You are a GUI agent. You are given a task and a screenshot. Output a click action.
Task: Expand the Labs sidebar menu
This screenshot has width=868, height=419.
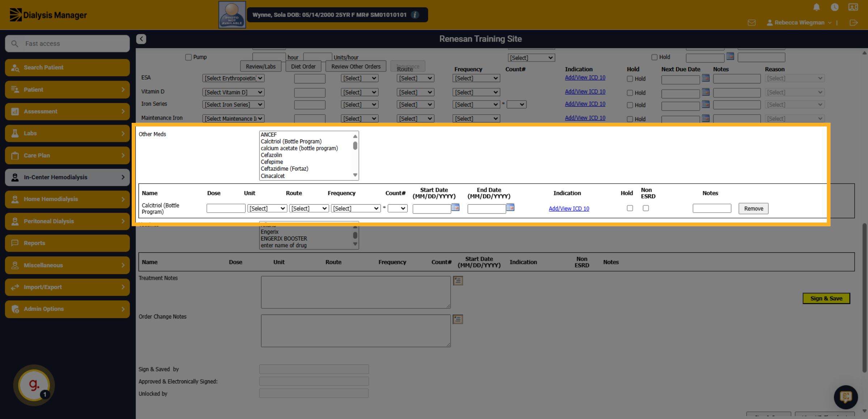[x=67, y=133]
